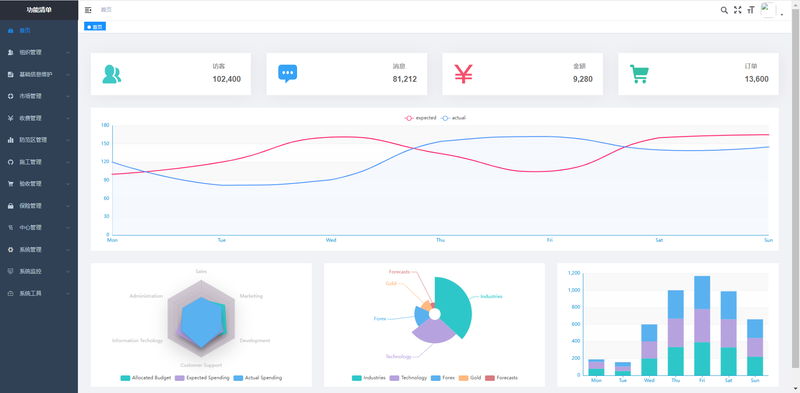Open the search magnifier in header
800x393 pixels.
coord(724,10)
